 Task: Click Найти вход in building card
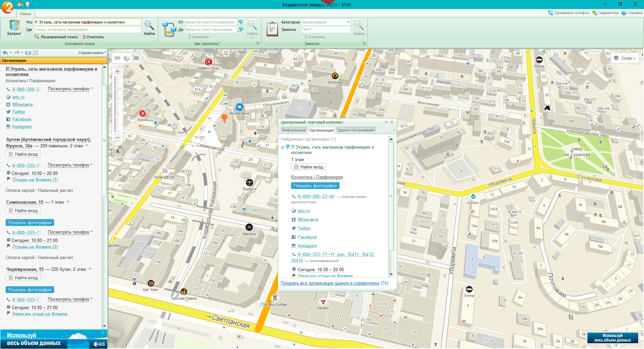309,167
